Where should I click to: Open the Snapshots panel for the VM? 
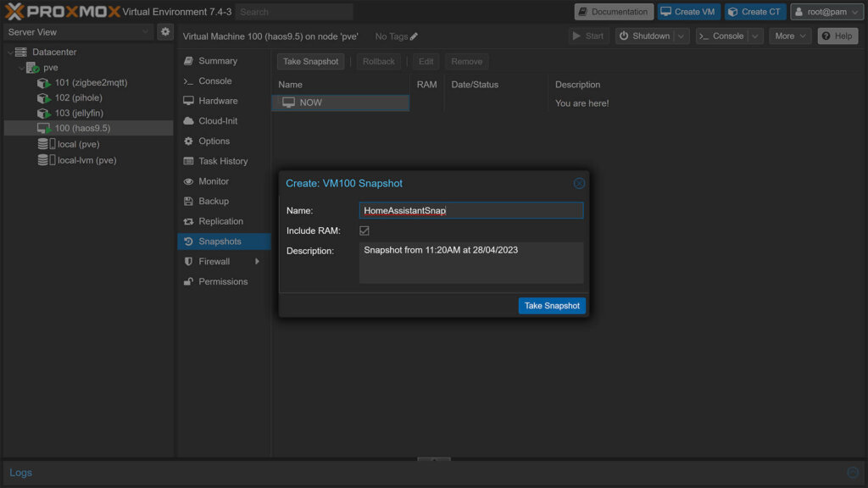coord(223,241)
